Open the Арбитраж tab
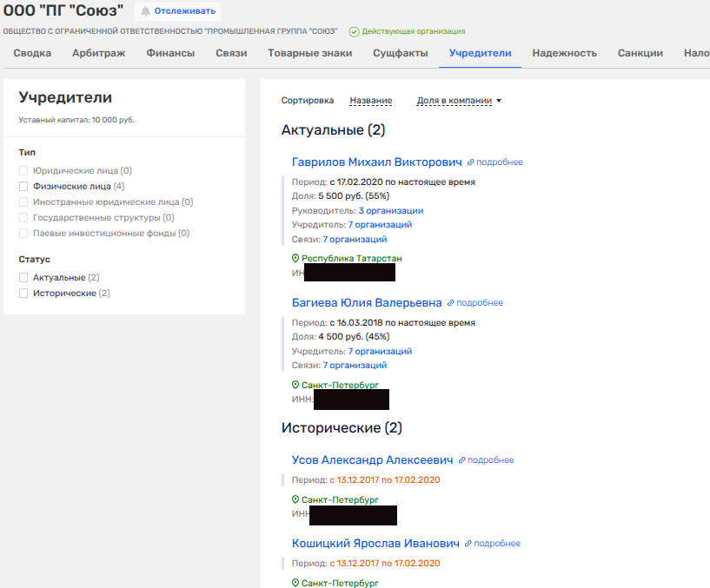710x588 pixels. 98,53
